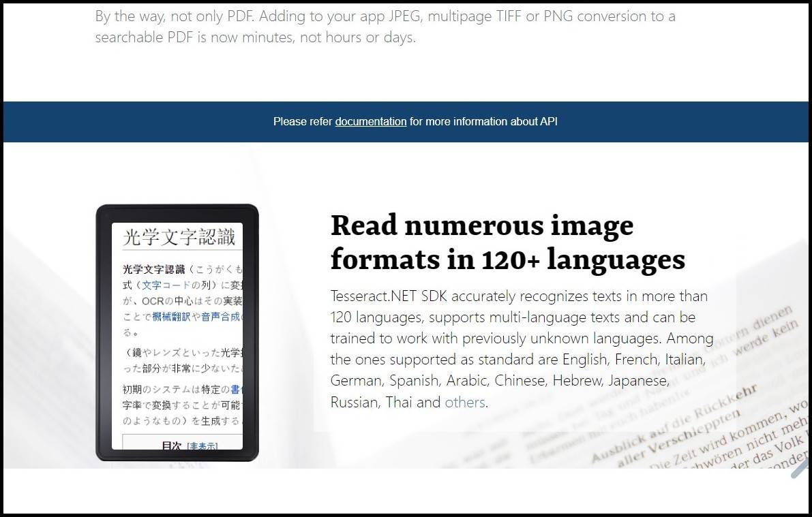Click the text "By the way, not only PDF."

point(175,16)
